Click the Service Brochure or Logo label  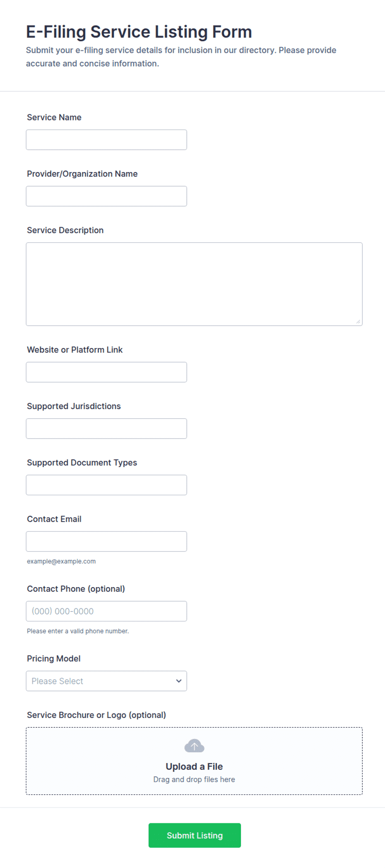(96, 715)
